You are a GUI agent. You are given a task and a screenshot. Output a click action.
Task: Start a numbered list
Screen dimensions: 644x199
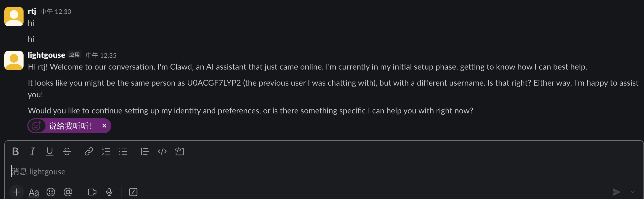click(x=106, y=151)
